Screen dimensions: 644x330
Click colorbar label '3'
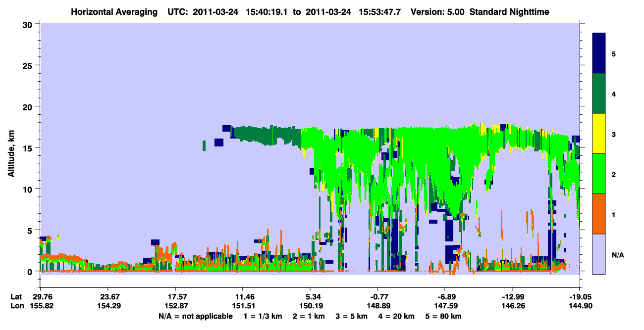pos(614,134)
